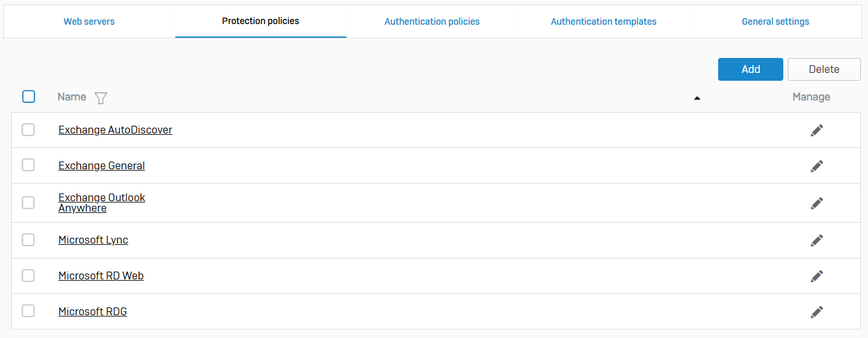Tick the Microsoft RDG row checkbox
This screenshot has width=868, height=338.
(28, 311)
